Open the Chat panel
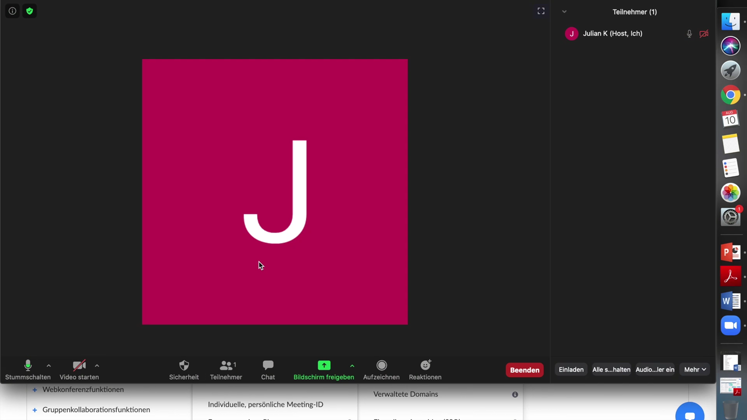The image size is (747, 420). [x=268, y=366]
